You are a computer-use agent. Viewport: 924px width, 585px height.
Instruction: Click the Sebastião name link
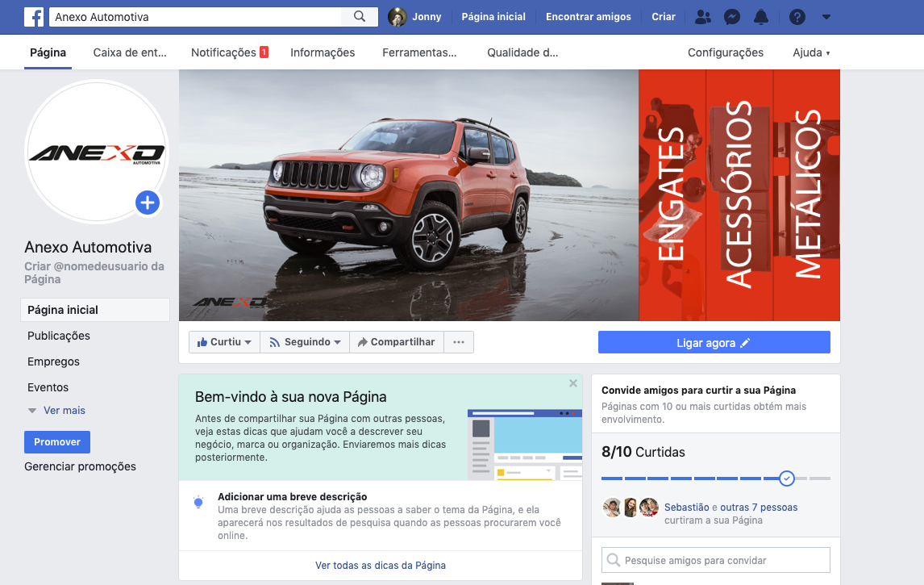[x=686, y=508]
